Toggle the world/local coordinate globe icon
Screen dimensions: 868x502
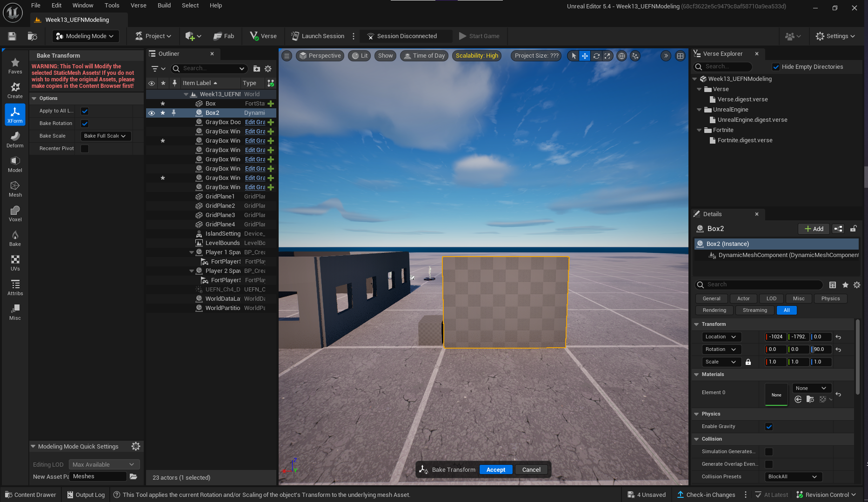point(621,56)
